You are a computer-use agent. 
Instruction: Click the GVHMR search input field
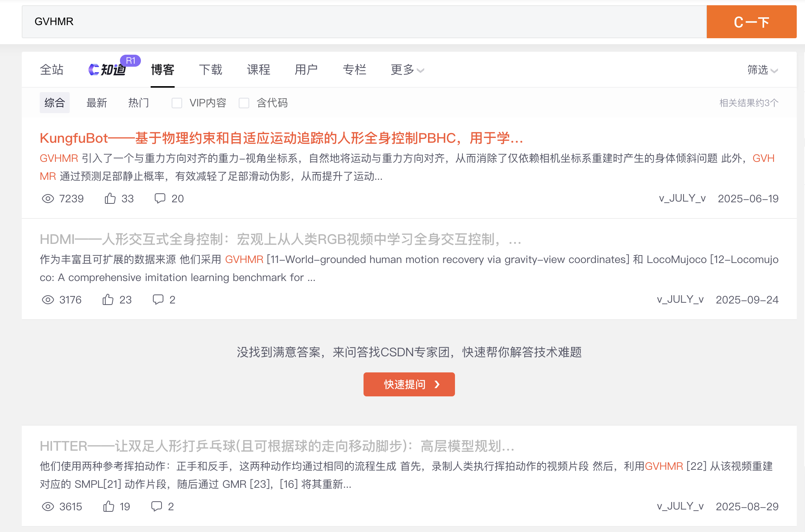[x=364, y=22]
